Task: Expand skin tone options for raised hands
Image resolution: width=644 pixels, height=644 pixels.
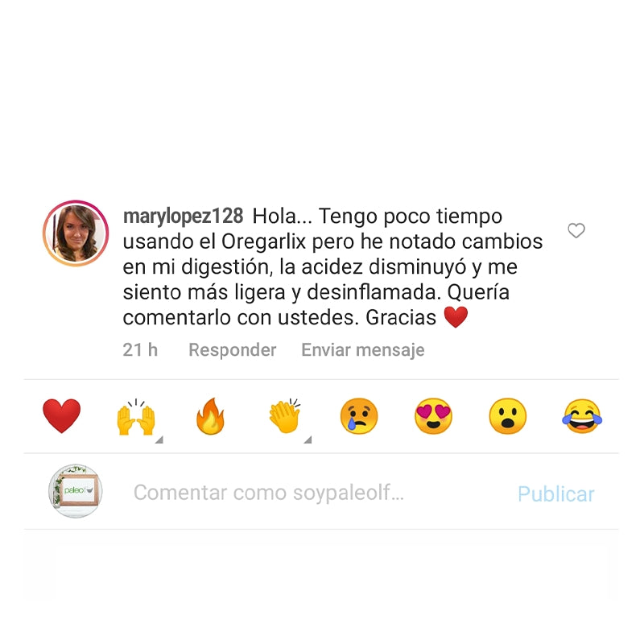Action: [159, 440]
